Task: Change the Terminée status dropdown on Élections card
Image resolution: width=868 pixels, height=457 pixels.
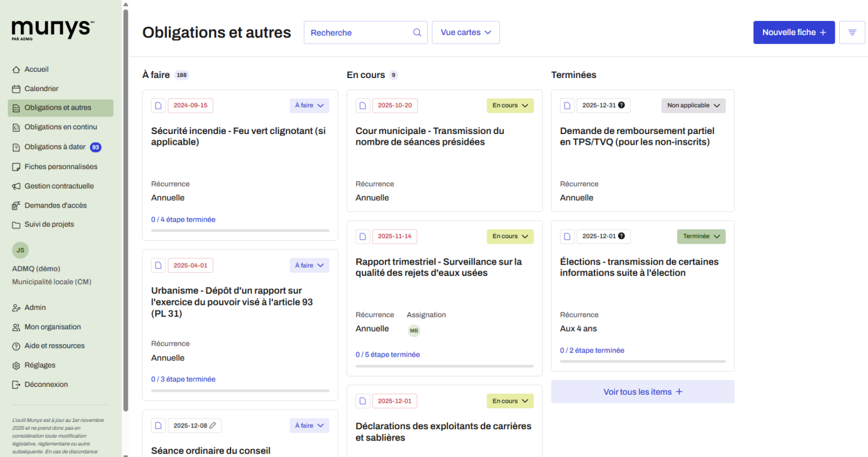Action: pyautogui.click(x=701, y=236)
